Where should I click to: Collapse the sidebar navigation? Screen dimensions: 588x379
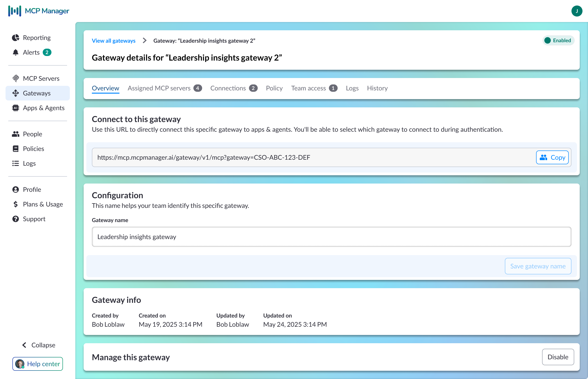(x=39, y=345)
